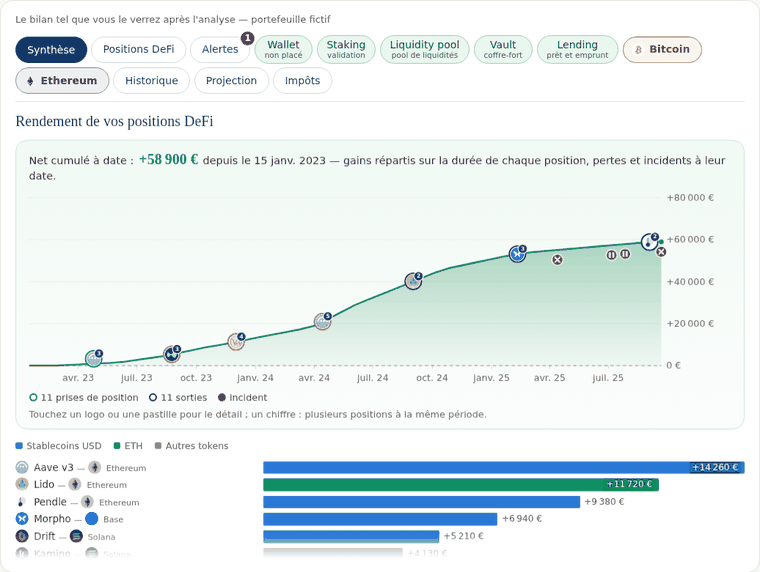Screen dimensions: 760x572
Task: Click the Lido protocol name
Action: pyautogui.click(x=44, y=484)
